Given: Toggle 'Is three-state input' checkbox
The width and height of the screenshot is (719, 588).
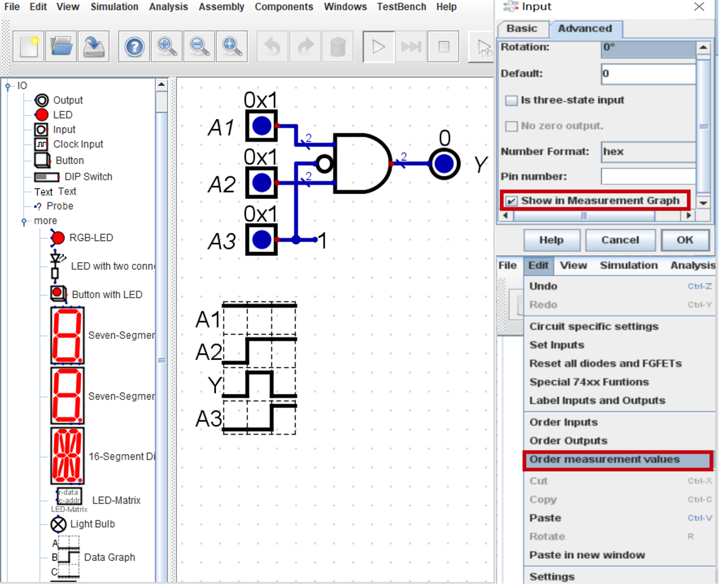Looking at the screenshot, I should click(x=511, y=100).
